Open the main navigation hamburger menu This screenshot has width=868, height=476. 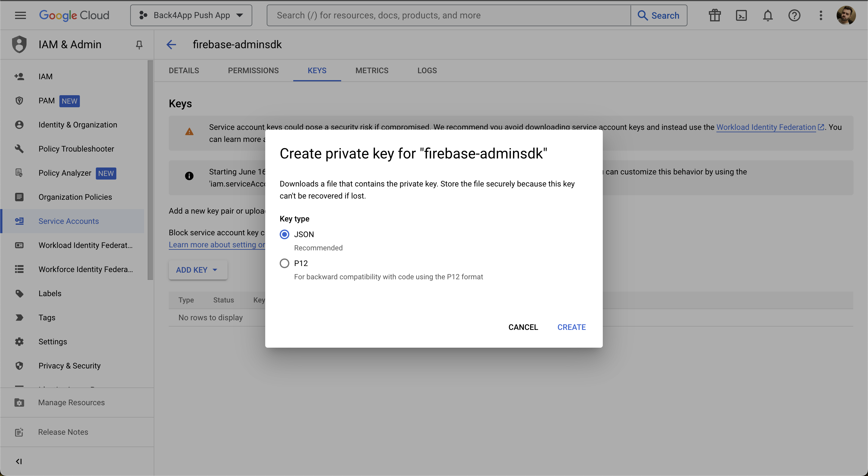[20, 15]
